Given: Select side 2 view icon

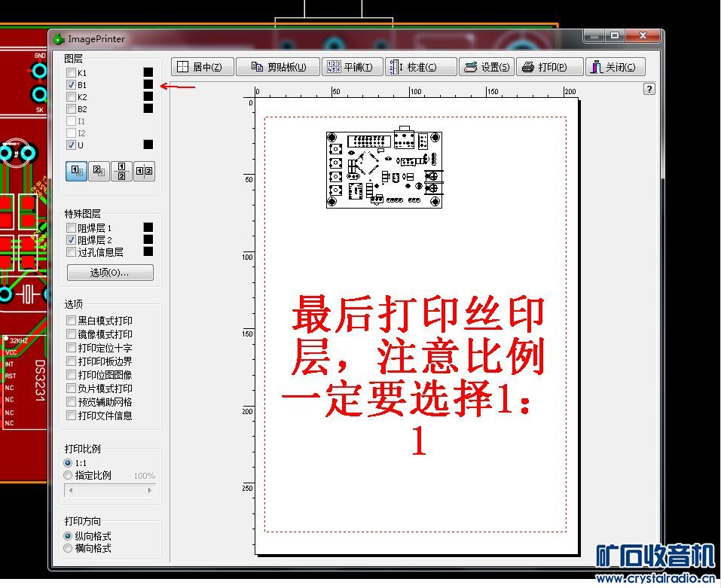Looking at the screenshot, I should point(99,172).
